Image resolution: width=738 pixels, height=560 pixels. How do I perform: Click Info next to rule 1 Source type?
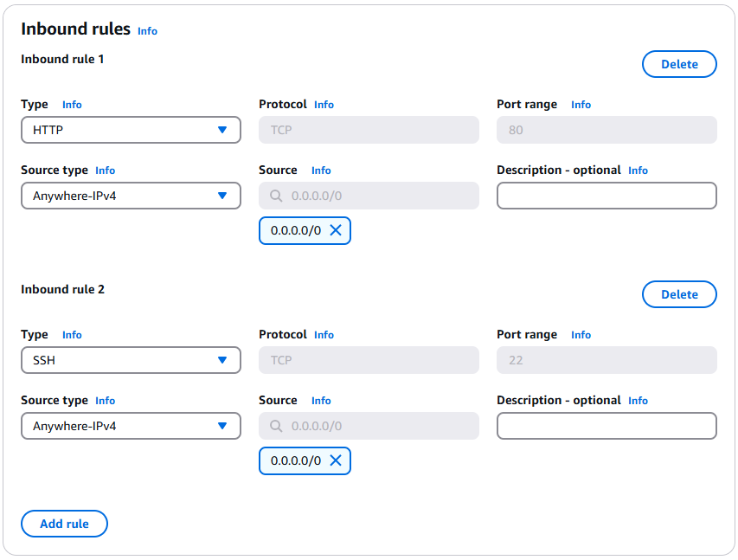click(105, 171)
